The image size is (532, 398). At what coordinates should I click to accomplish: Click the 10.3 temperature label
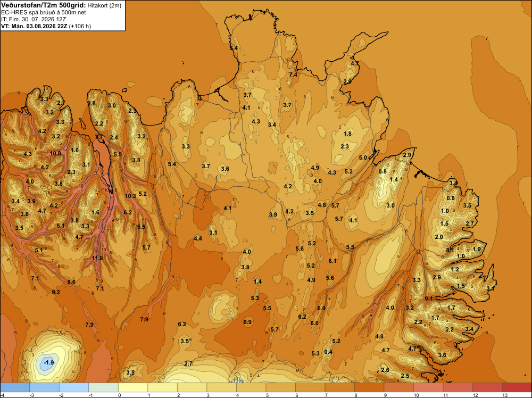pyautogui.click(x=131, y=196)
